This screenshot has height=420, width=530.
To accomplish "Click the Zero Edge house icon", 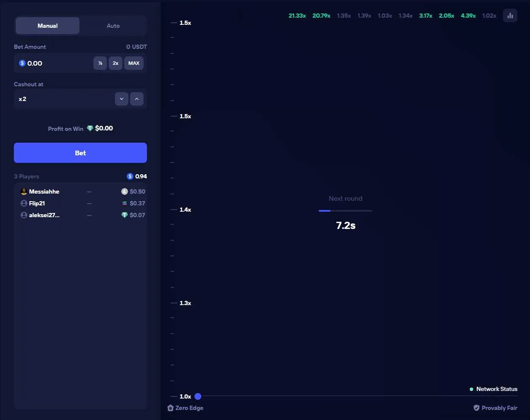I will (170, 408).
